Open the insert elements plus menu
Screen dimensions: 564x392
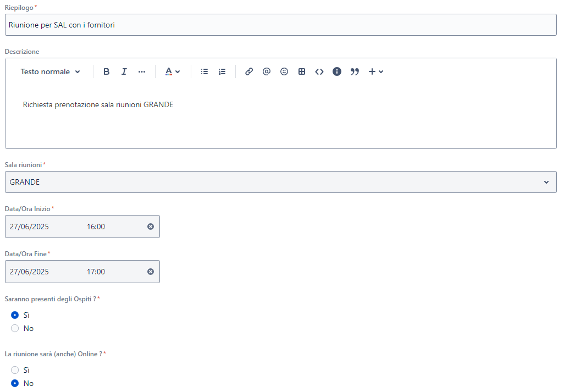pyautogui.click(x=376, y=71)
